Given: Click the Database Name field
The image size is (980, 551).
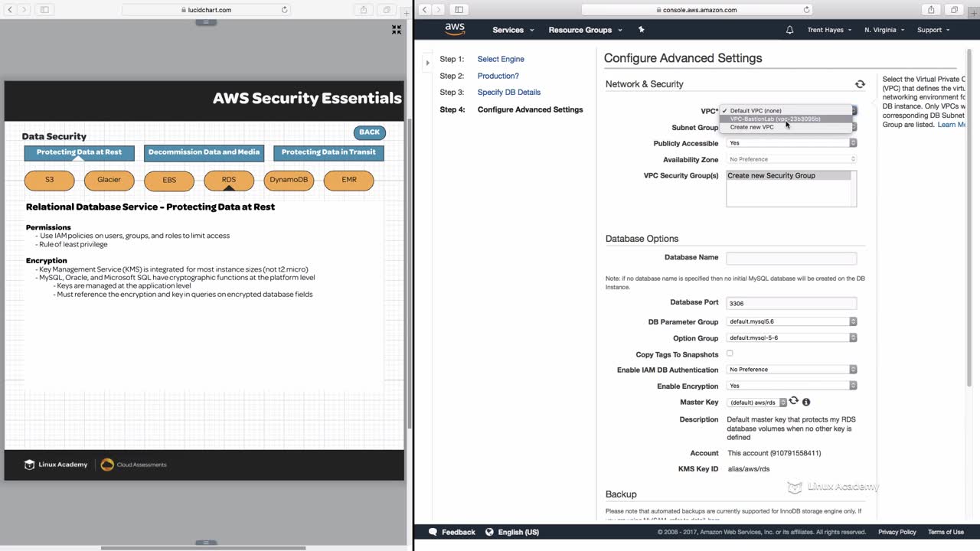Looking at the screenshot, I should click(x=792, y=258).
